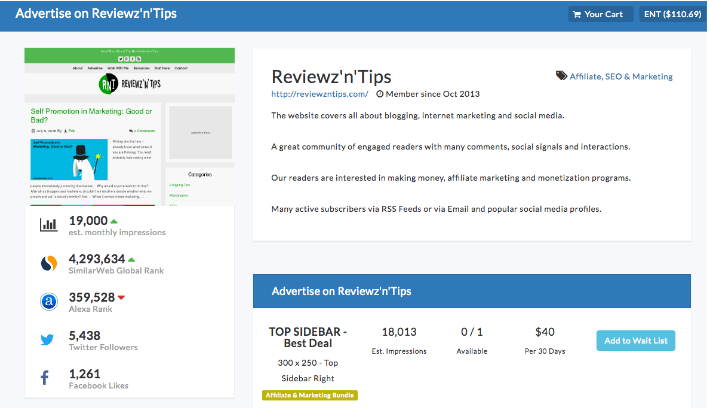Click the Reviewz'n'Tips site heading

pyautogui.click(x=331, y=77)
